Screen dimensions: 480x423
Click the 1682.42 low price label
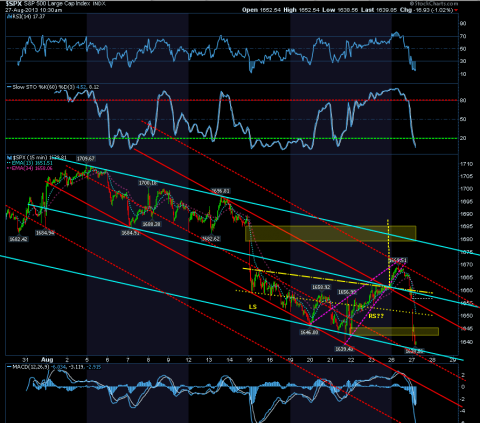19,239
